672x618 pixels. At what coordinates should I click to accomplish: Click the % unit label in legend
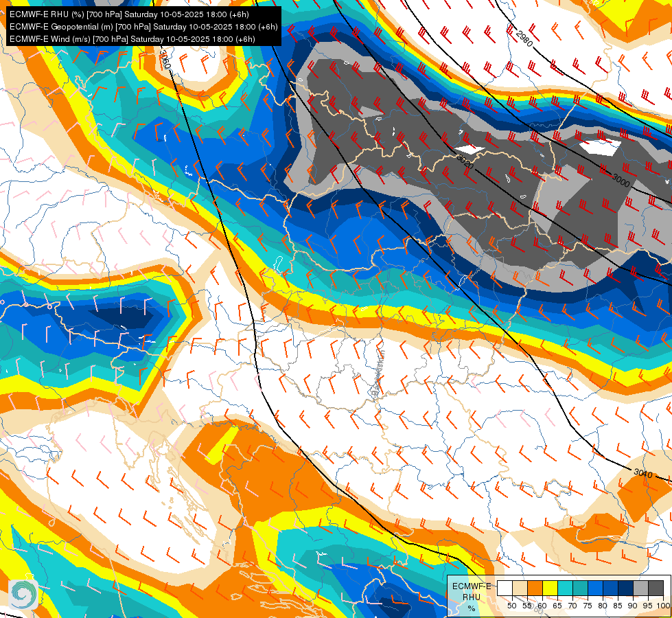pyautogui.click(x=472, y=608)
